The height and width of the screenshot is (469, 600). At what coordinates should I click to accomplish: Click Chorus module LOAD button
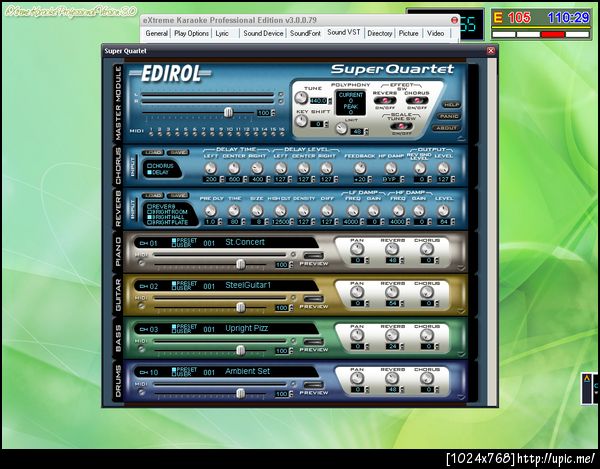(x=153, y=153)
